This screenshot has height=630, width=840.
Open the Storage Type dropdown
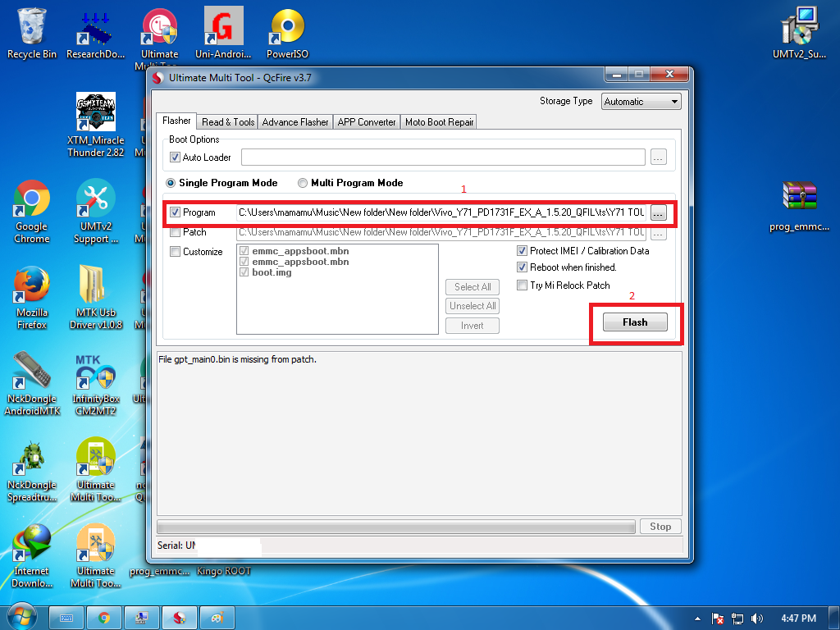point(641,101)
